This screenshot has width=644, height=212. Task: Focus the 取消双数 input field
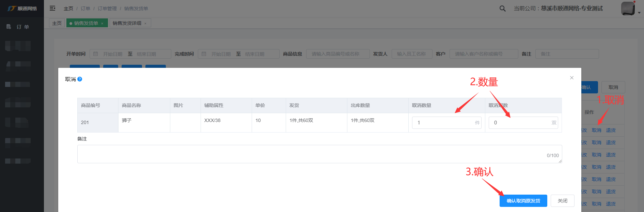tap(519, 123)
